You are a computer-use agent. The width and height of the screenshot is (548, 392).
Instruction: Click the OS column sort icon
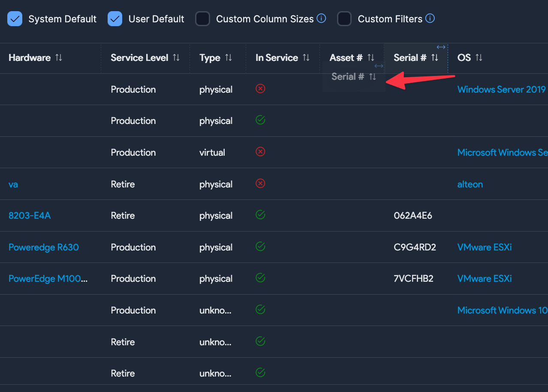[479, 58]
